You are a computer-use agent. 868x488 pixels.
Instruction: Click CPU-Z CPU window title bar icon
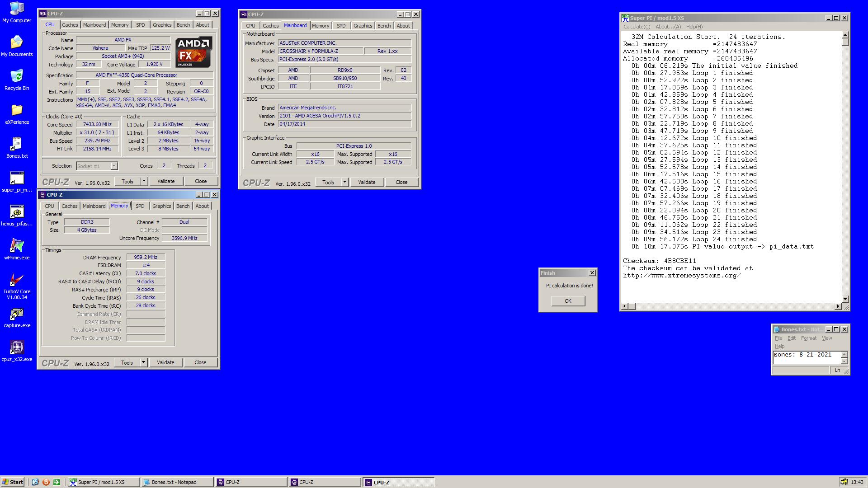[43, 14]
